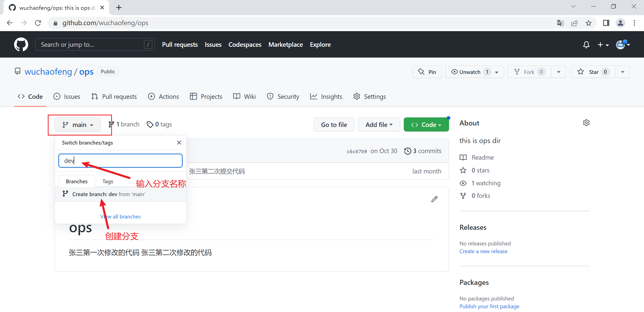Open Codespaces in top navigation

[x=245, y=44]
